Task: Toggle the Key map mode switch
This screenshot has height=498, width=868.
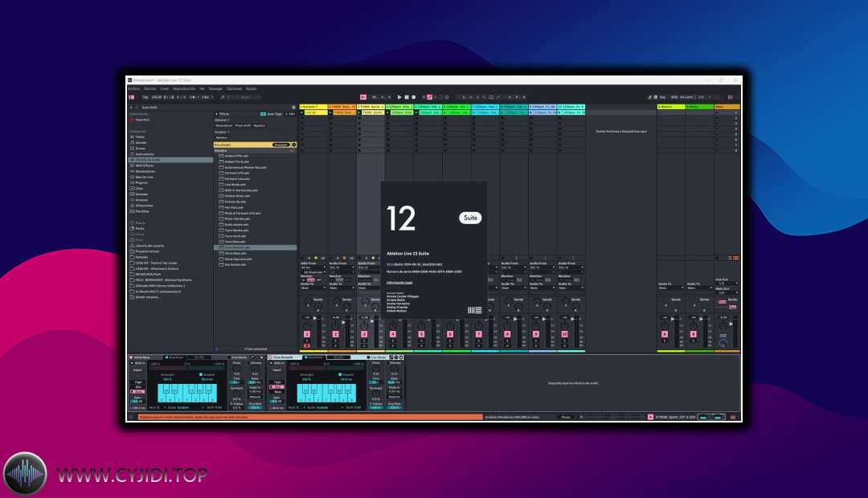Action: [662, 97]
